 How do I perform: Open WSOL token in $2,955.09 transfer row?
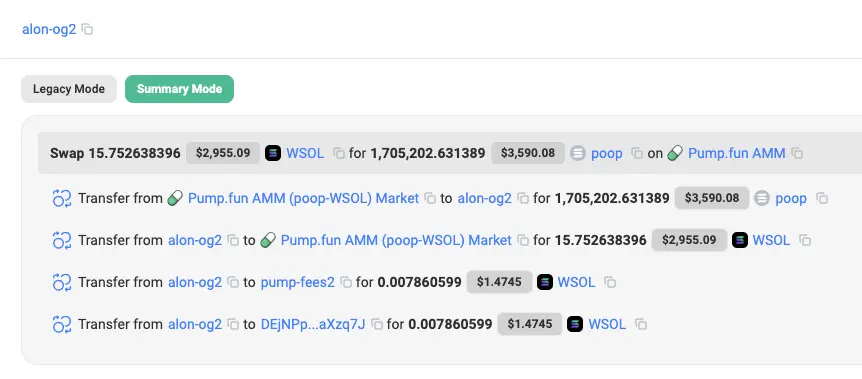(x=771, y=240)
